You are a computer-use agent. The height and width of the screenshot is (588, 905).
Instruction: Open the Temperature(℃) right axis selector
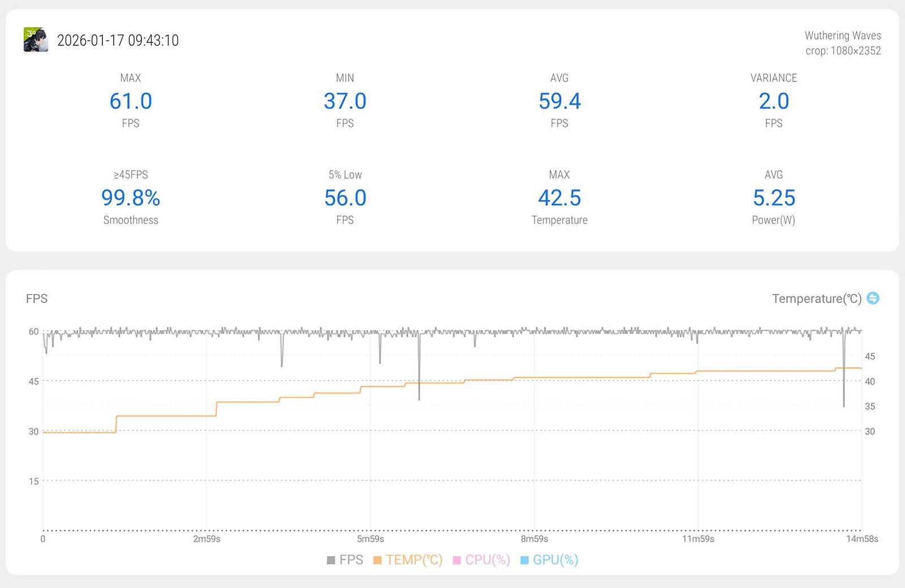pos(816,299)
